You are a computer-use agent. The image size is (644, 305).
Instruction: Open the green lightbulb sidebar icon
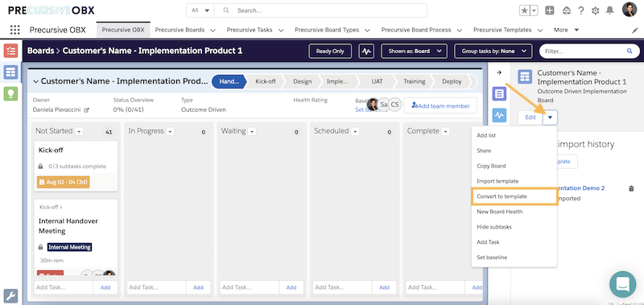pos(10,93)
